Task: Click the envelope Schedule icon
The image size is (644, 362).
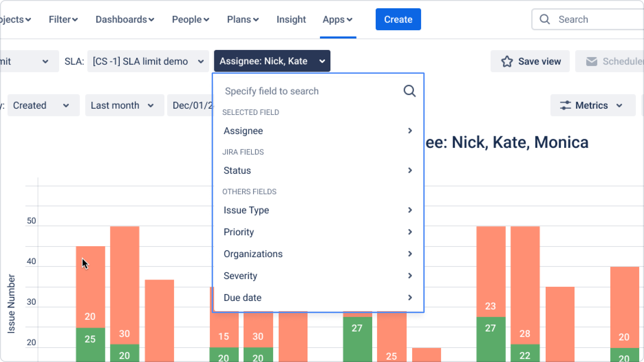Action: (592, 61)
